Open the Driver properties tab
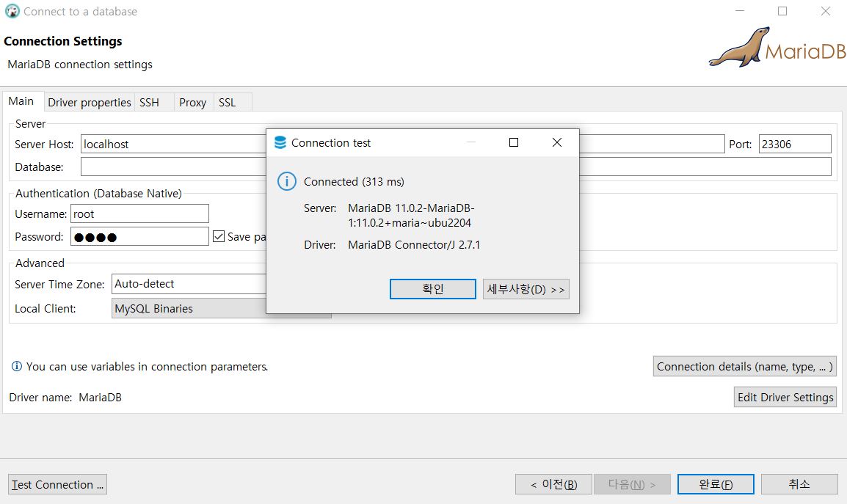847x504 pixels. [x=89, y=102]
